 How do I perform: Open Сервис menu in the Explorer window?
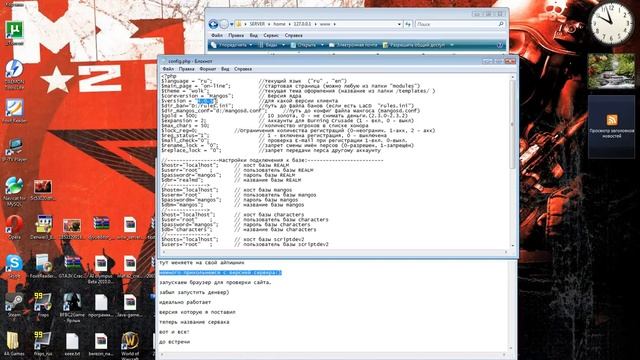(271, 36)
